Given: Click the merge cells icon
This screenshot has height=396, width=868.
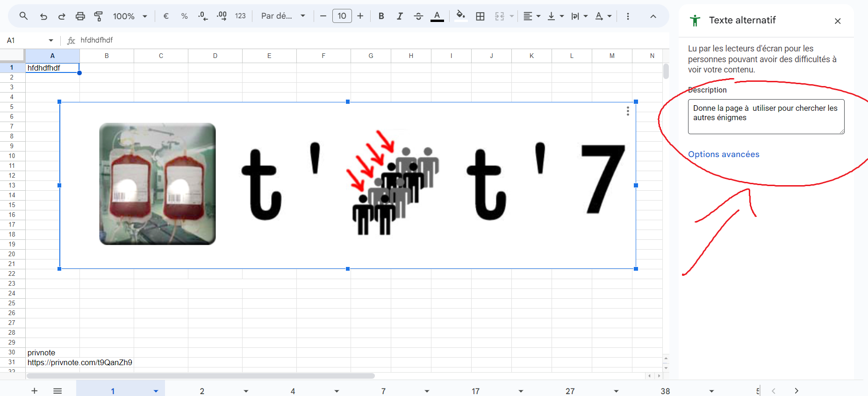Looking at the screenshot, I should tap(500, 16).
